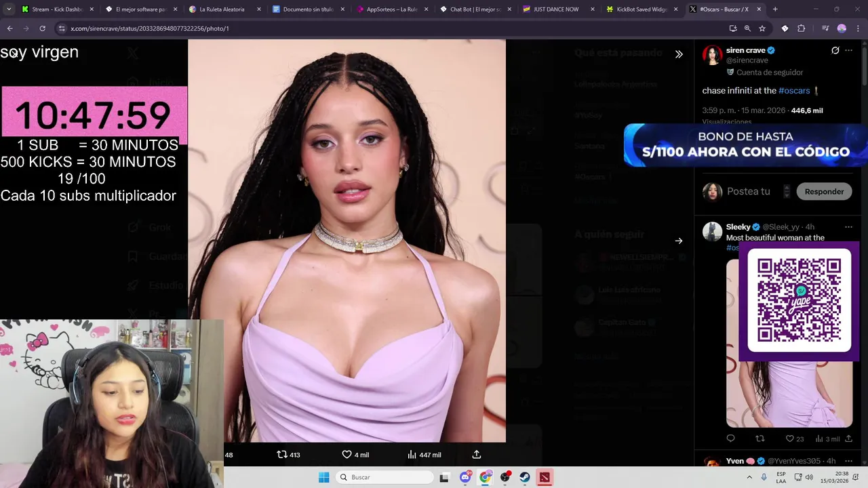The height and width of the screenshot is (488, 868).
Task: Switch to the Documento sin título tab
Action: coord(308,9)
